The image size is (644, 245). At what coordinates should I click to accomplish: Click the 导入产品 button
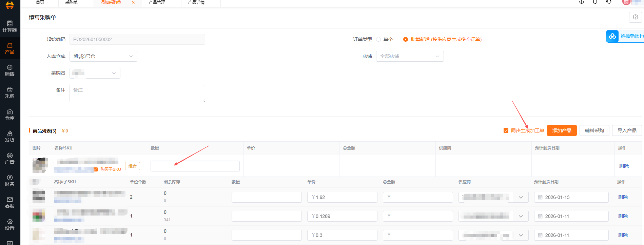pos(627,130)
